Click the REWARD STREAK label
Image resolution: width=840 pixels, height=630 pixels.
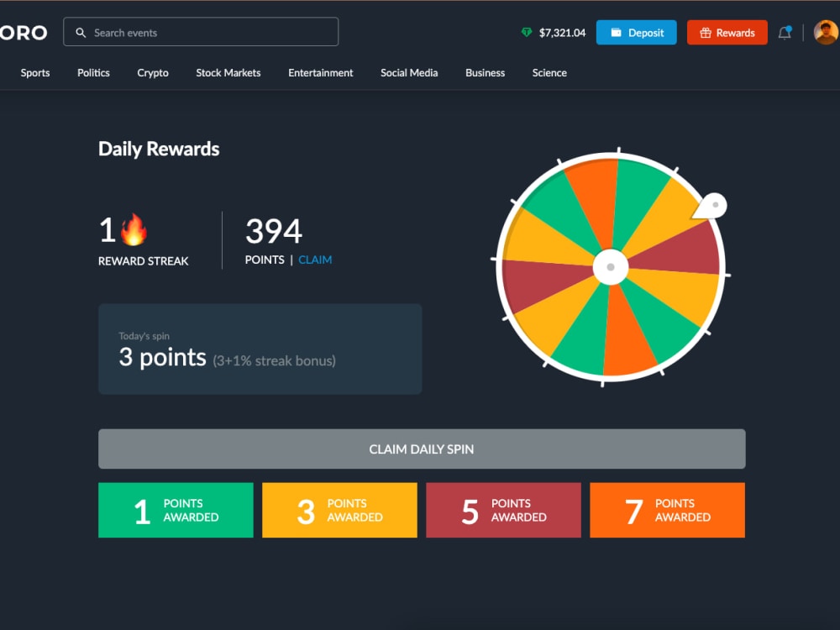click(x=143, y=261)
